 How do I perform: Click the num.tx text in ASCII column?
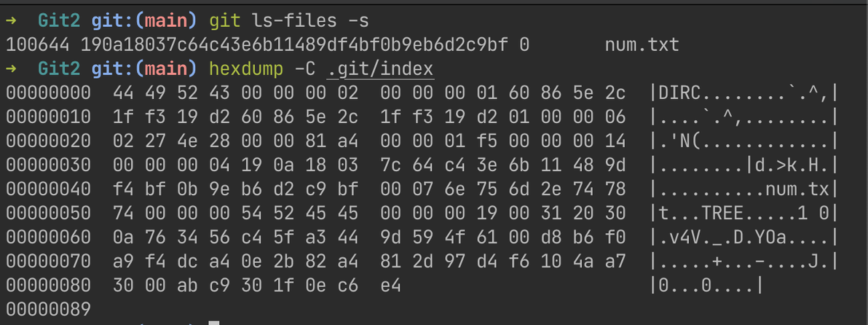pyautogui.click(x=797, y=189)
